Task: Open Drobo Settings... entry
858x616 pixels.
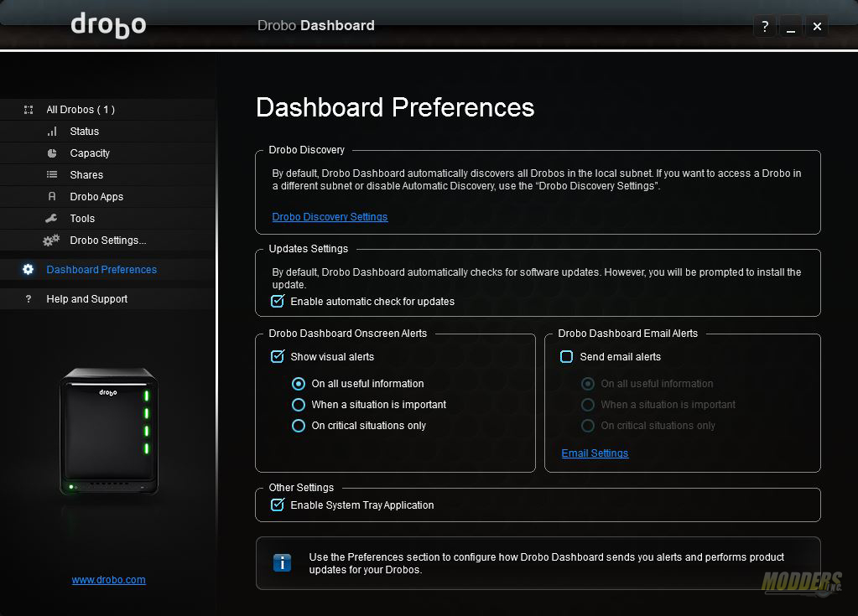Action: (x=108, y=241)
